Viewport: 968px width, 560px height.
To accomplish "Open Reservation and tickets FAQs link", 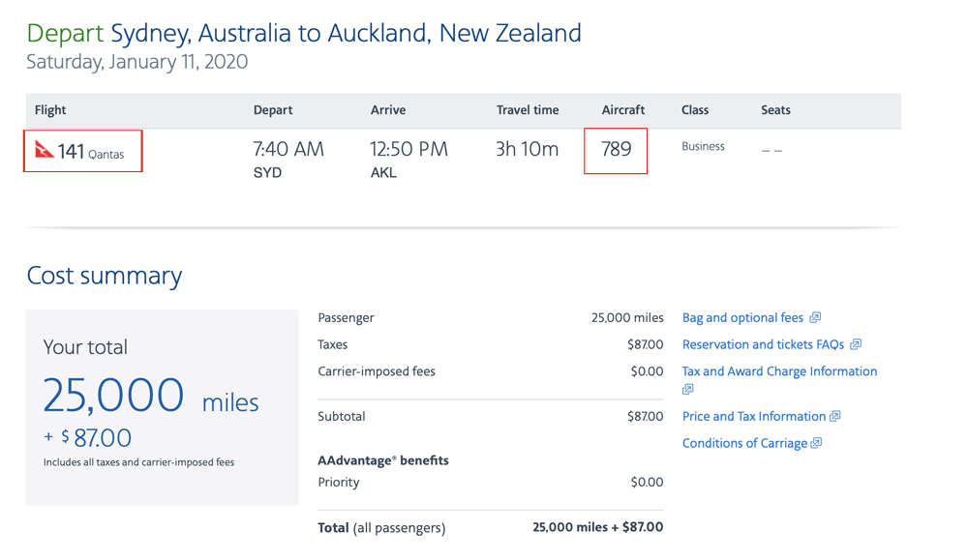I will pos(763,344).
